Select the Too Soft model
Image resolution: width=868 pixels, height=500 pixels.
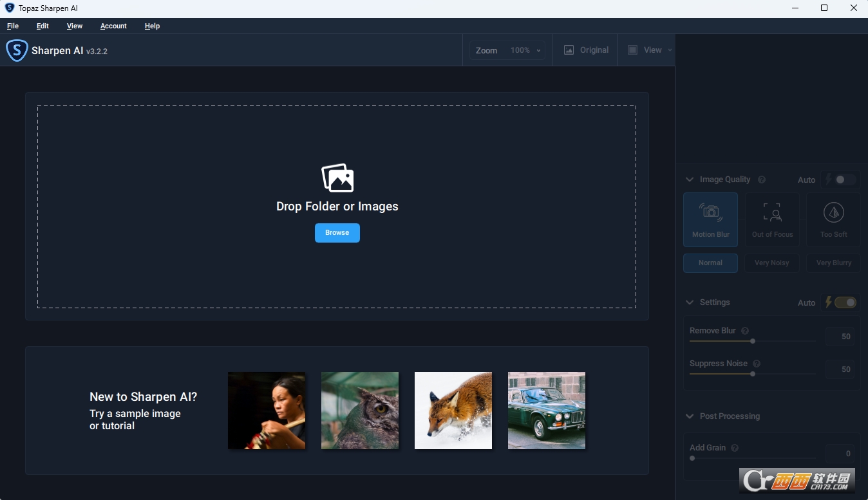833,219
